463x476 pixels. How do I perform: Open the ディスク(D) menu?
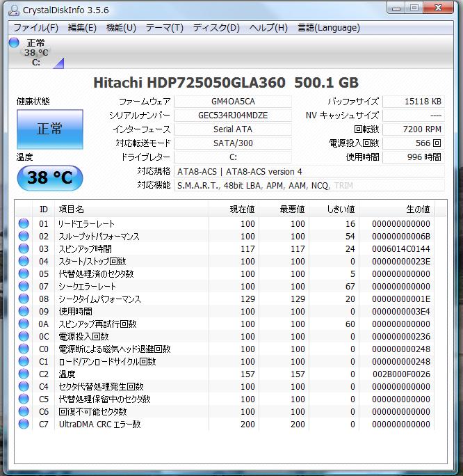point(216,28)
